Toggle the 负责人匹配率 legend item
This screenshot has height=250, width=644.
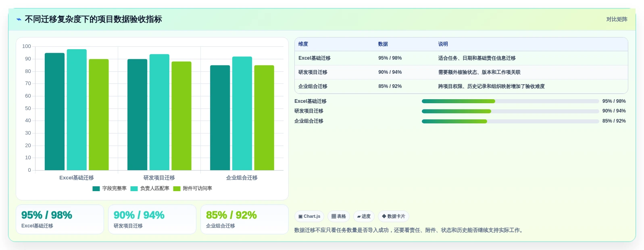click(150, 188)
